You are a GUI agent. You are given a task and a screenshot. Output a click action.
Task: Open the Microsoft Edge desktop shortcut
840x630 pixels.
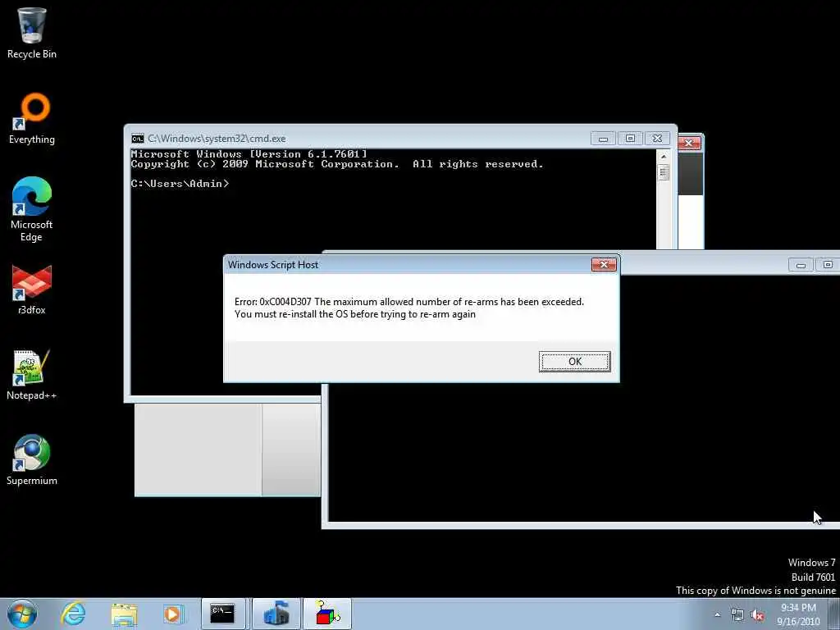pos(32,209)
